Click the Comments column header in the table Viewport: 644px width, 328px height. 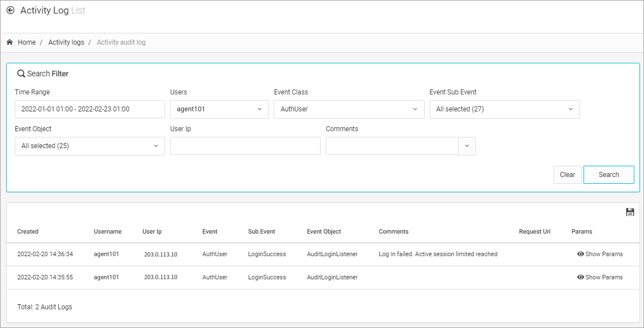tap(394, 231)
